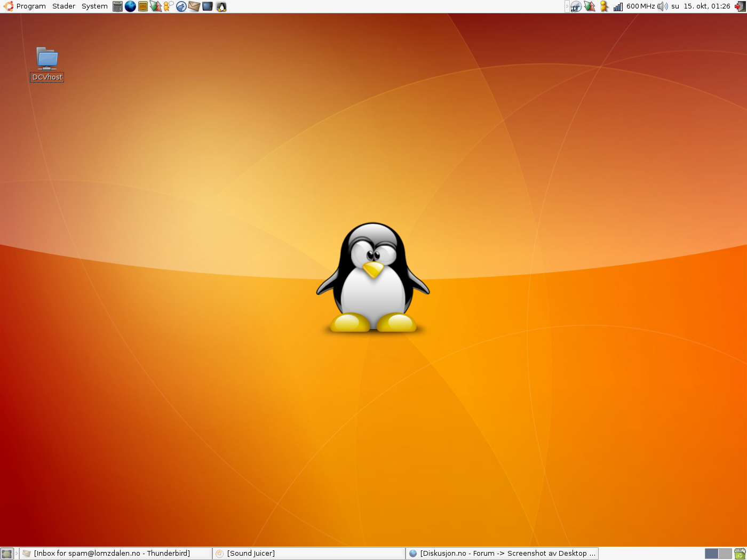
Task: Click the show desktop button
Action: point(6,554)
